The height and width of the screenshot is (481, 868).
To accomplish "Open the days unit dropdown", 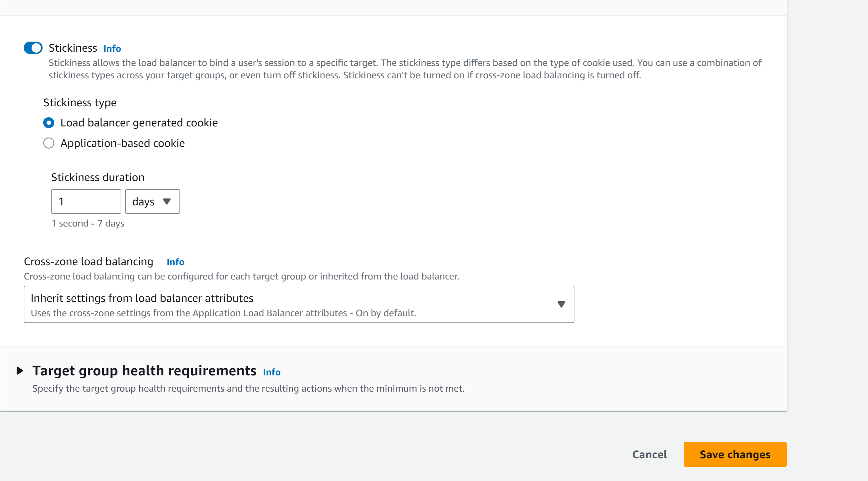I will [153, 201].
